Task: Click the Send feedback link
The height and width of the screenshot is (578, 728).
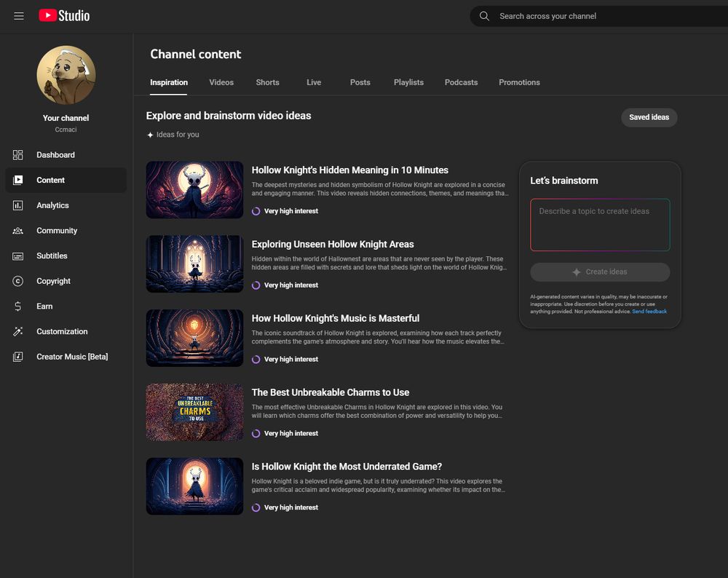Action: [x=649, y=312]
